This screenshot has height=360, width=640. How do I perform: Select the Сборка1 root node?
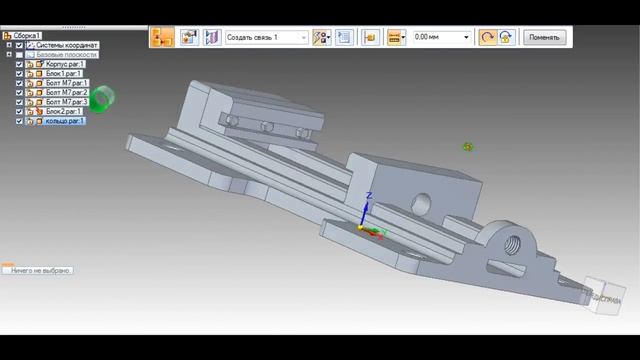coord(27,36)
